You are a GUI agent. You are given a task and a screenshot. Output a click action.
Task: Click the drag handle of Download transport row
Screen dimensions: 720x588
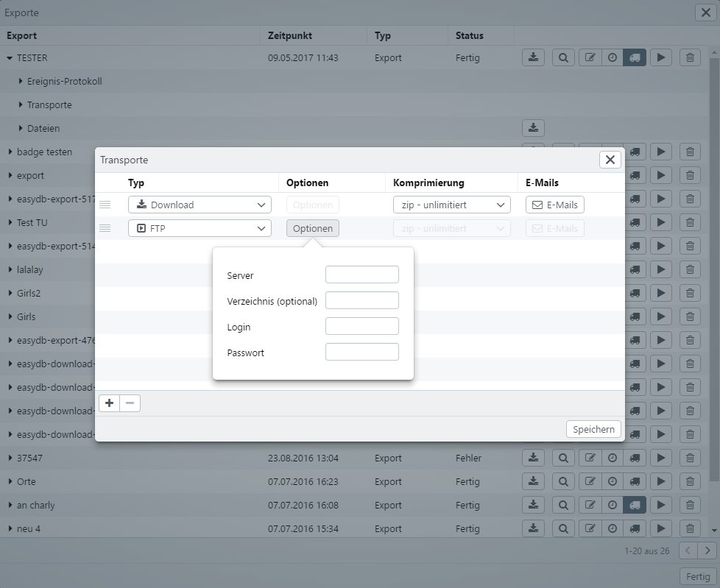tap(105, 205)
